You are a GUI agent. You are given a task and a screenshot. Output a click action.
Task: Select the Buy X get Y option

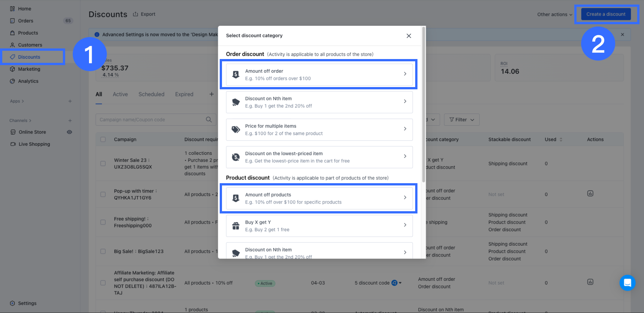coord(319,226)
